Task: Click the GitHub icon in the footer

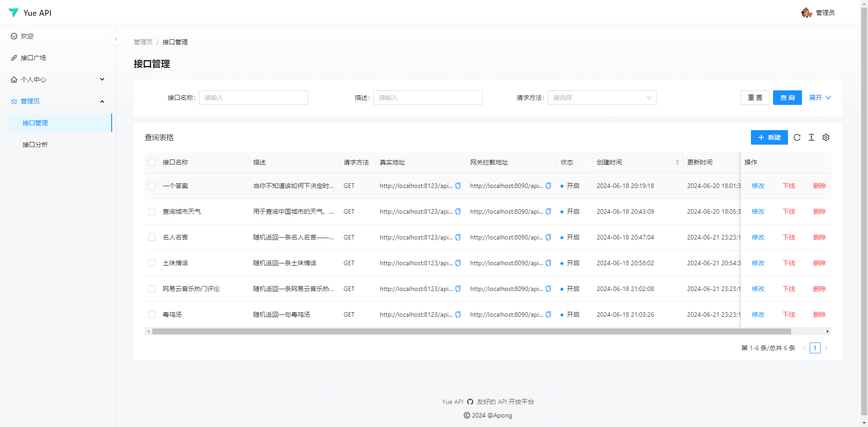Action: pyautogui.click(x=470, y=402)
